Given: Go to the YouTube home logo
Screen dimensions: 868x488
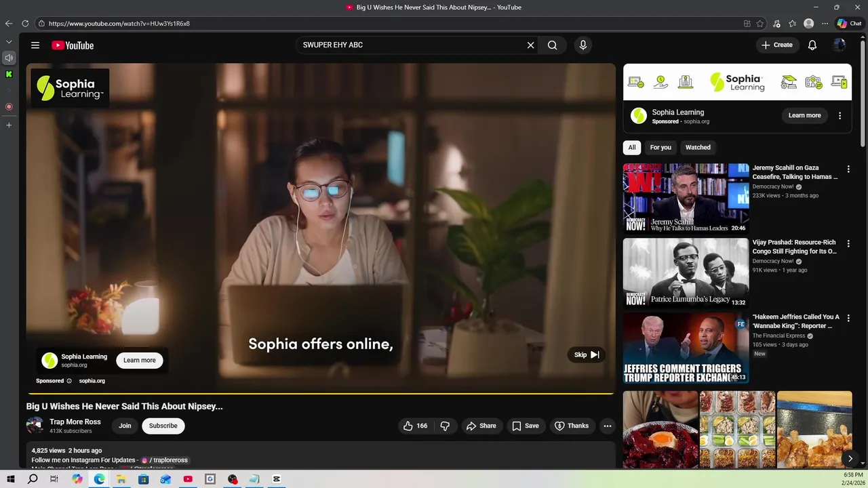Looking at the screenshot, I should pos(73,45).
